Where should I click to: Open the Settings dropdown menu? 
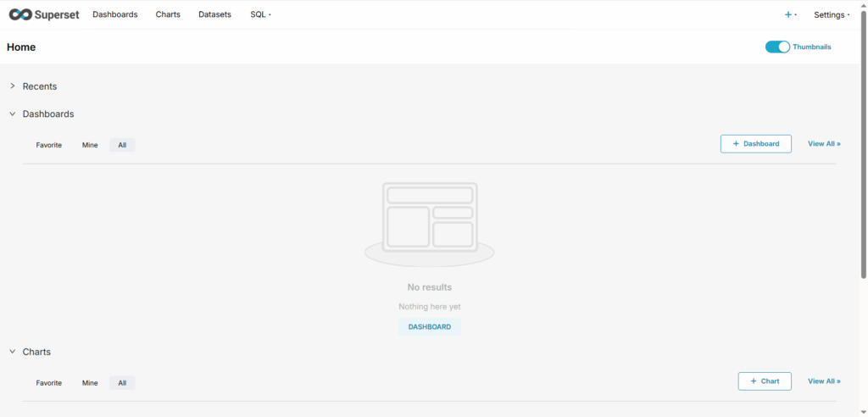pos(831,14)
